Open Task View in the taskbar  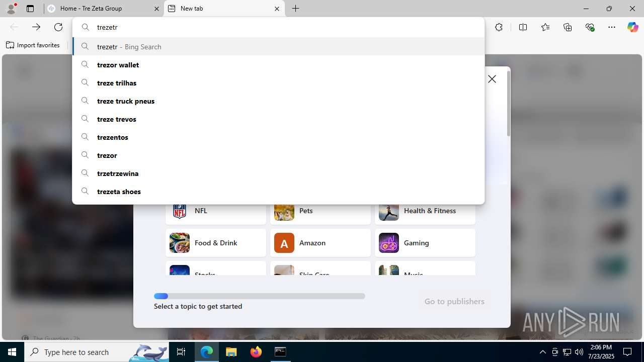click(x=181, y=352)
